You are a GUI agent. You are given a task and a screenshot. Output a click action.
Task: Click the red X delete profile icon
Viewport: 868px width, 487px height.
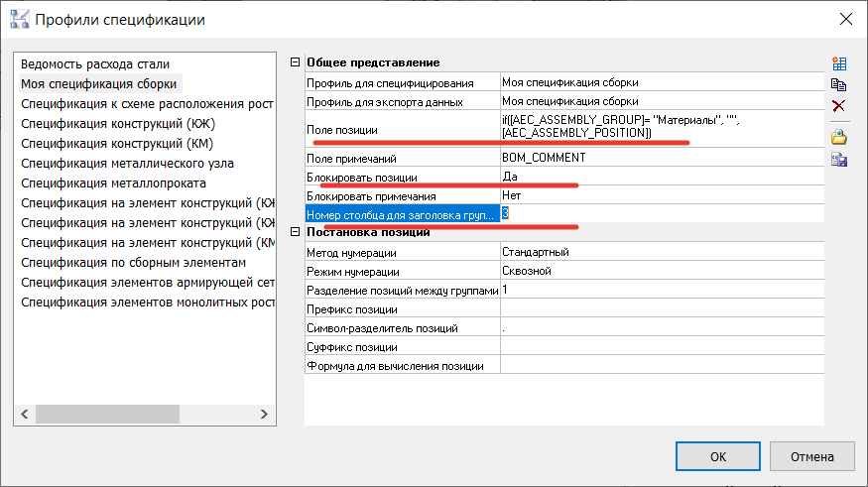838,106
